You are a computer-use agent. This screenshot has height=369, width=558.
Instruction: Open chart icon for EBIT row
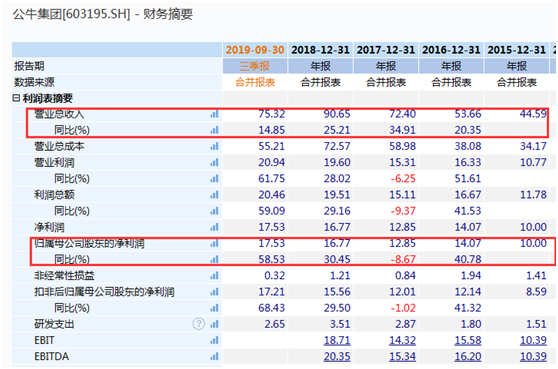(x=214, y=341)
